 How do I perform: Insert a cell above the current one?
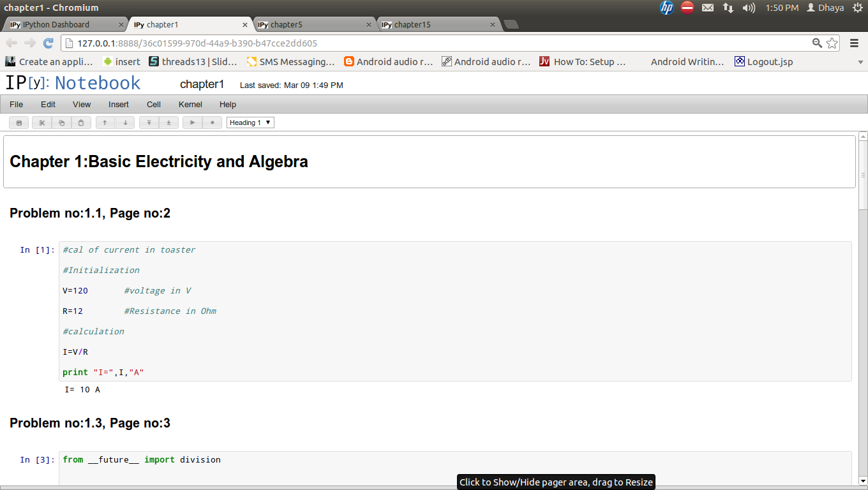click(x=149, y=122)
